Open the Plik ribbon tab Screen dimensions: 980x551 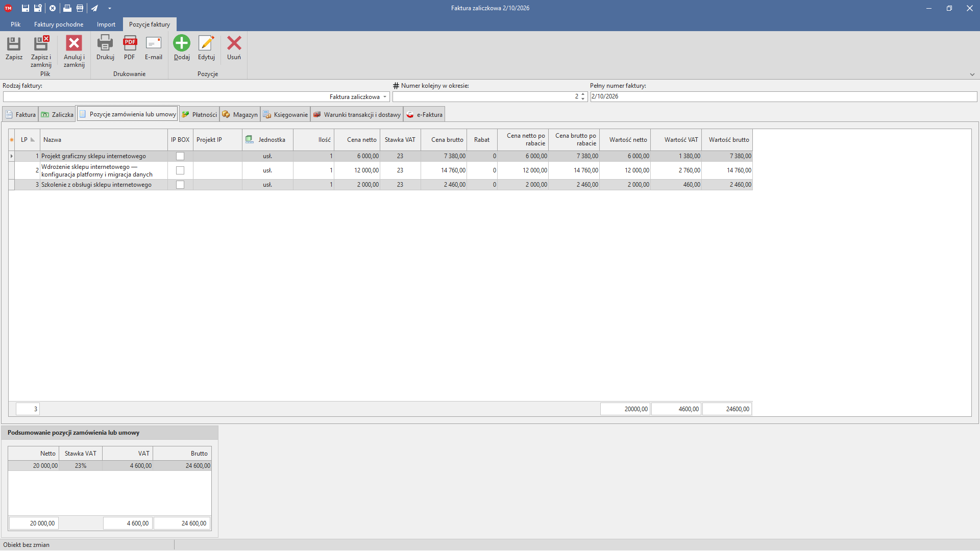coord(16,24)
